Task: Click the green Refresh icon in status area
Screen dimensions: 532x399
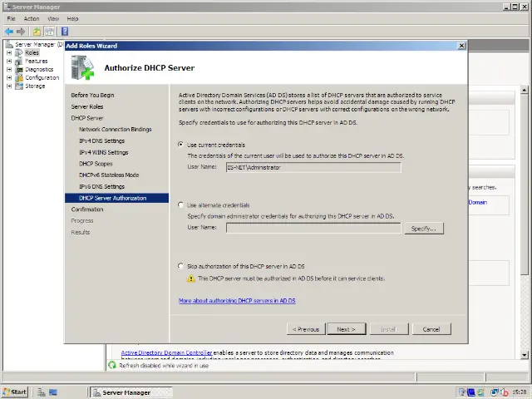Action: click(112, 365)
